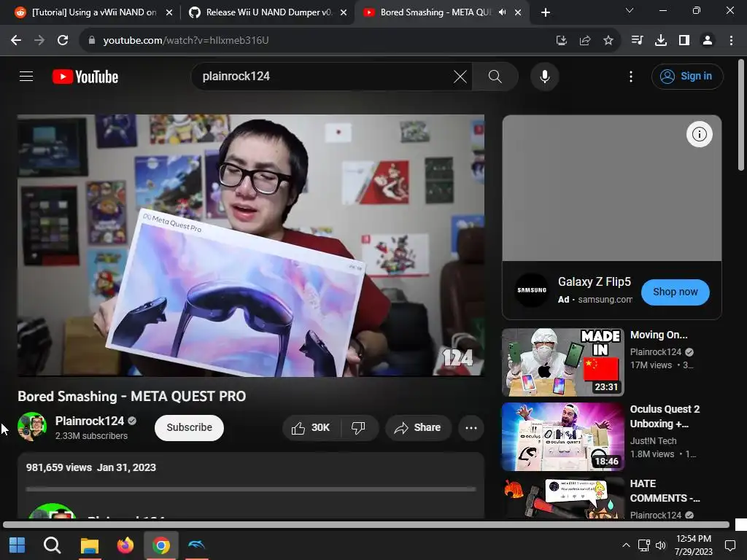Click inside the plainrock124 search field
This screenshot has height=560, width=747.
[x=324, y=76]
